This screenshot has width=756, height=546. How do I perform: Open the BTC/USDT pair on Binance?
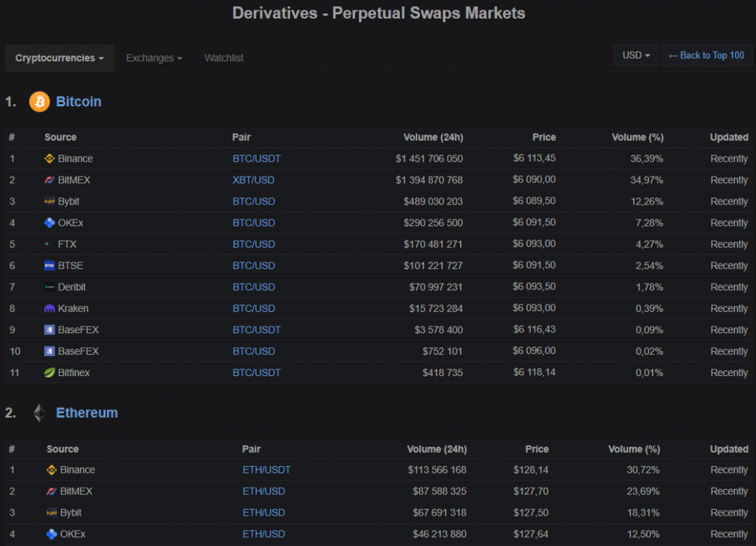(x=256, y=158)
